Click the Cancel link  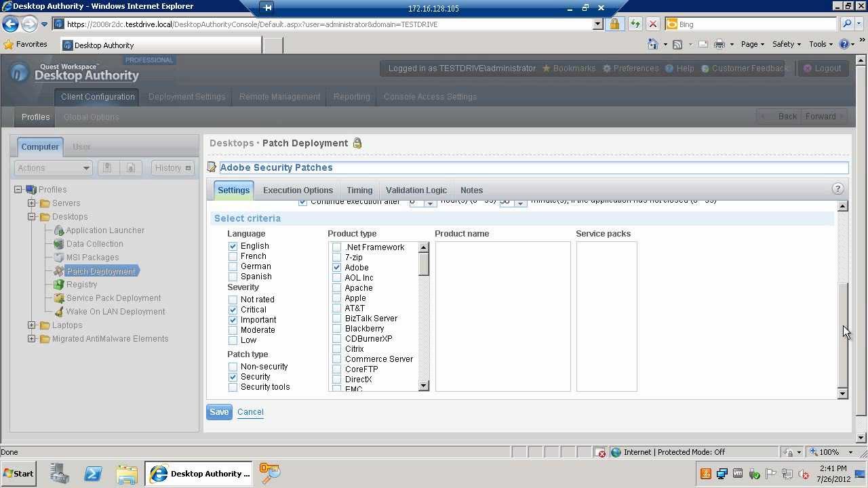[250, 412]
